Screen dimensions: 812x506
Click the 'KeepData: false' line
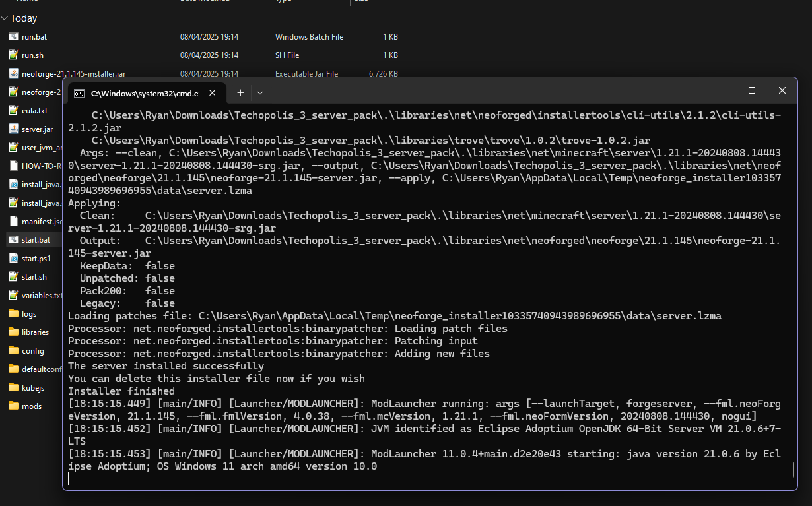[127, 266]
